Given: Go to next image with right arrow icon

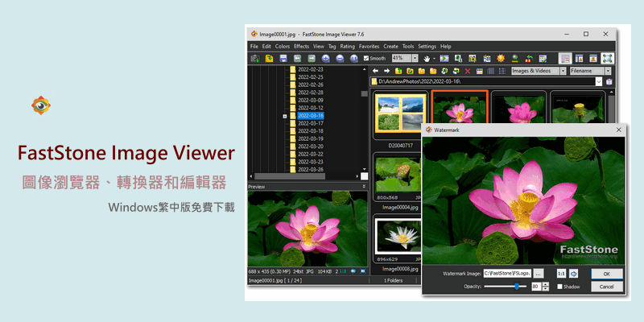Looking at the screenshot, I should pos(312,58).
